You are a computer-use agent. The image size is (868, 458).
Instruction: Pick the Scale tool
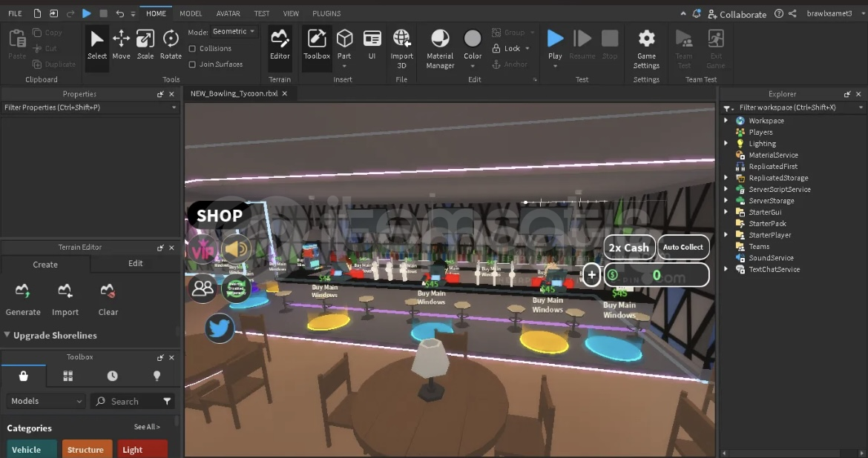pyautogui.click(x=145, y=44)
